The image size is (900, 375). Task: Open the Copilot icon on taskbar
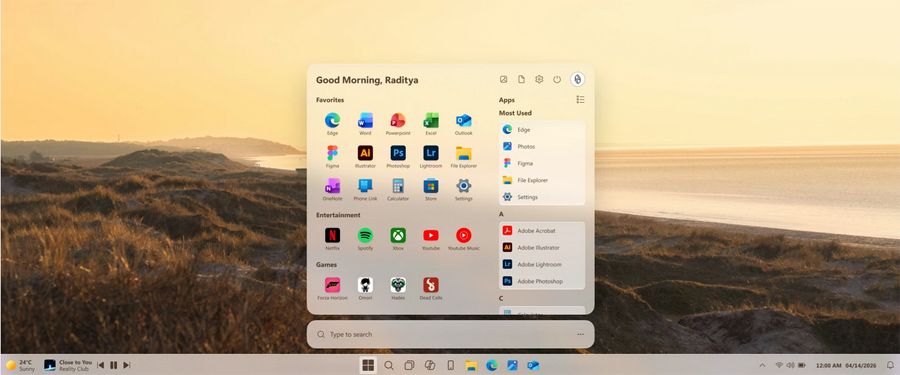(429, 365)
